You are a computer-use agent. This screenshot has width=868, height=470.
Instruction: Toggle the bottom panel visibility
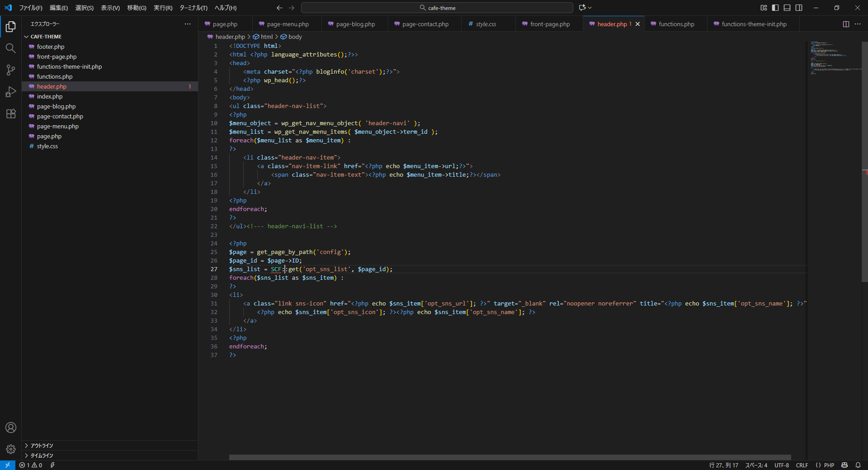click(x=787, y=8)
